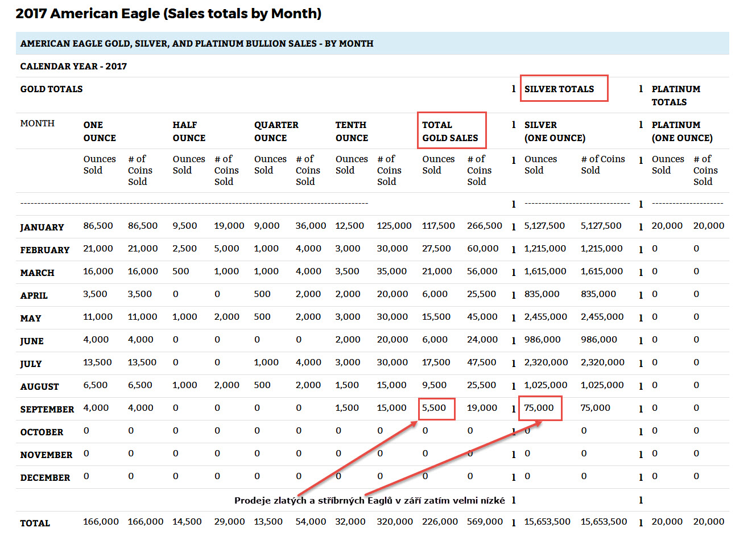Click the page title '2017 American Eagle (Sales totals by Month)'

pyautogui.click(x=168, y=14)
